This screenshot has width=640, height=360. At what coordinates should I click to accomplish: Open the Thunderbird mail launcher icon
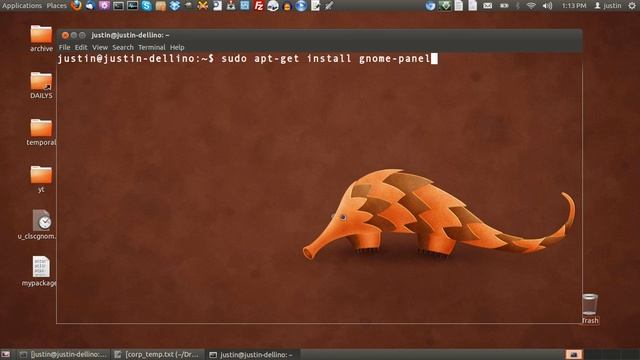coord(90,5)
